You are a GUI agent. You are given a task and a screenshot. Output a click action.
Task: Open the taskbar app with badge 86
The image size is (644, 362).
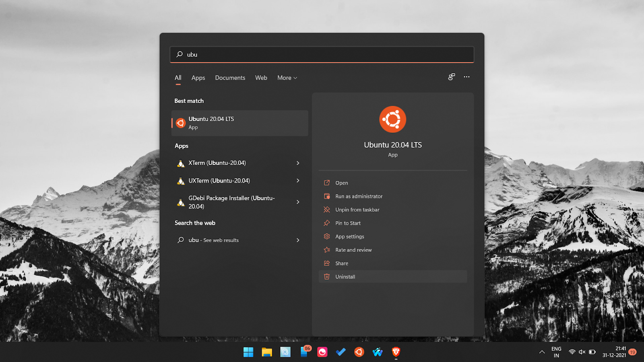[305, 352]
